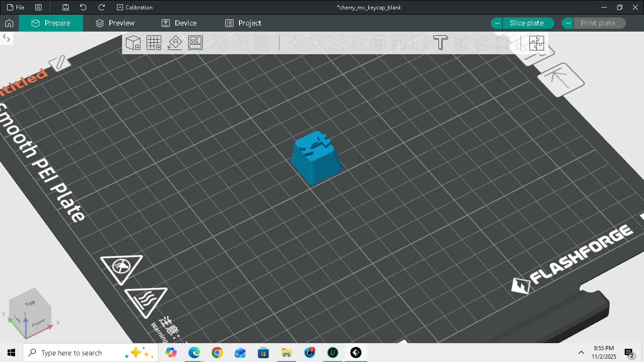Open Google Chrome from the taskbar

coord(217,353)
